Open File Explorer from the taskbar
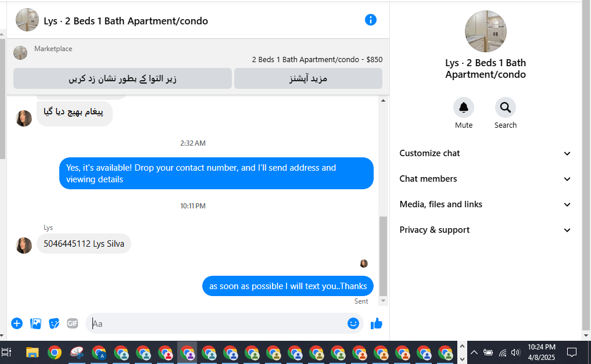Viewport: 591px width, 364px height. coord(33,353)
